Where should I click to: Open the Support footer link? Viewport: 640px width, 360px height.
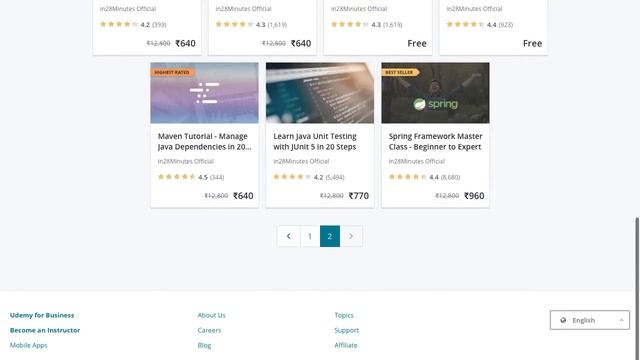[347, 330]
